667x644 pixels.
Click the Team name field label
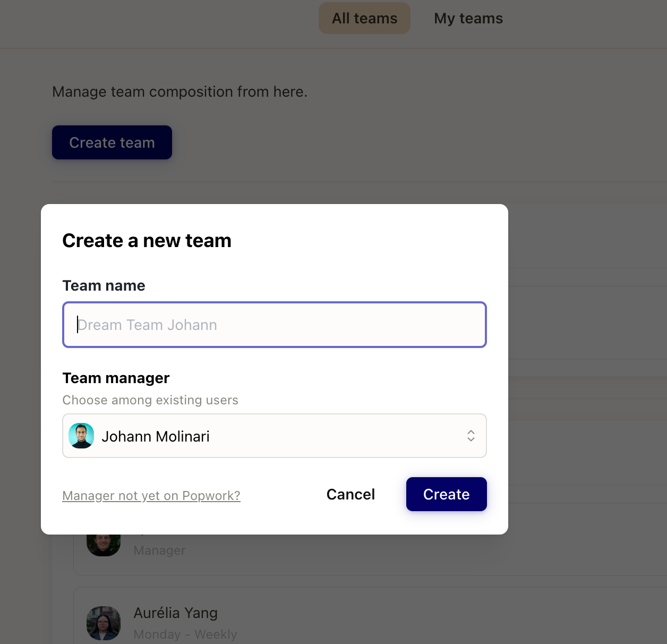click(104, 285)
